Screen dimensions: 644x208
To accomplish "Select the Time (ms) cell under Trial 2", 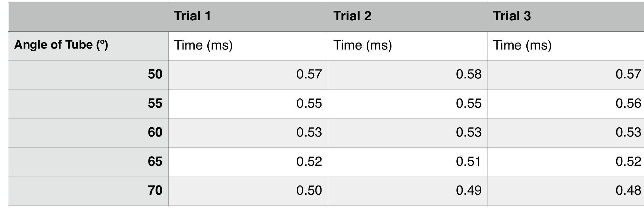I will (x=407, y=45).
